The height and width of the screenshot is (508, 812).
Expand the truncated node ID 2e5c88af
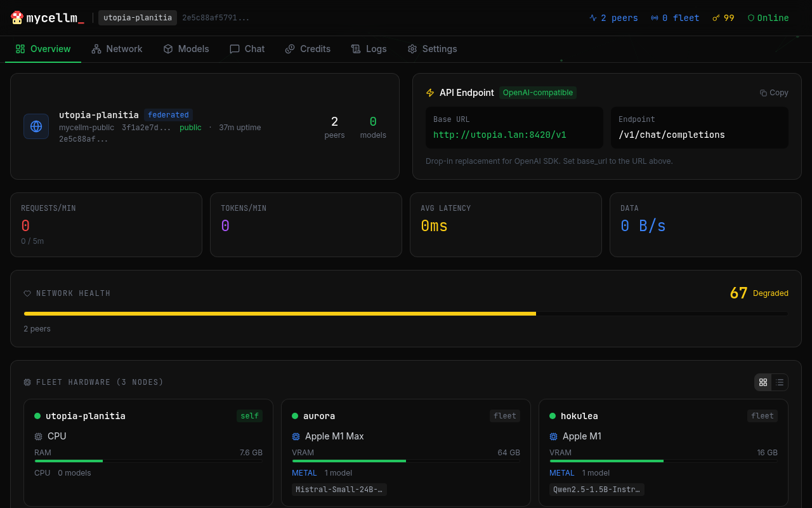tap(84, 138)
